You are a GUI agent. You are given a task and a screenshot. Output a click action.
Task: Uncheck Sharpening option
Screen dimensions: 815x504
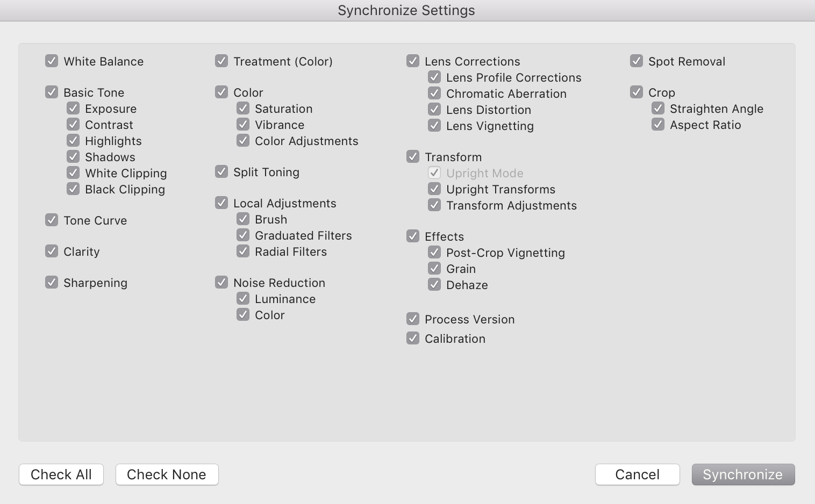52,282
